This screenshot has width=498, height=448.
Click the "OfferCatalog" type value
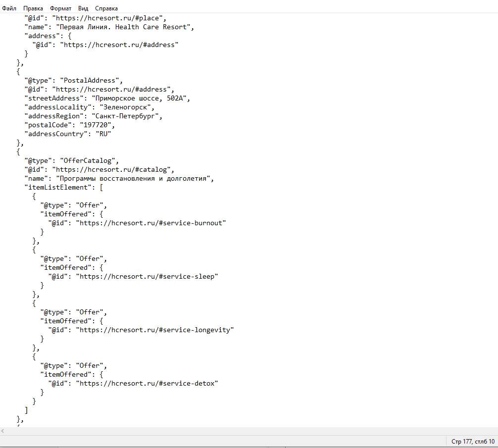87,161
